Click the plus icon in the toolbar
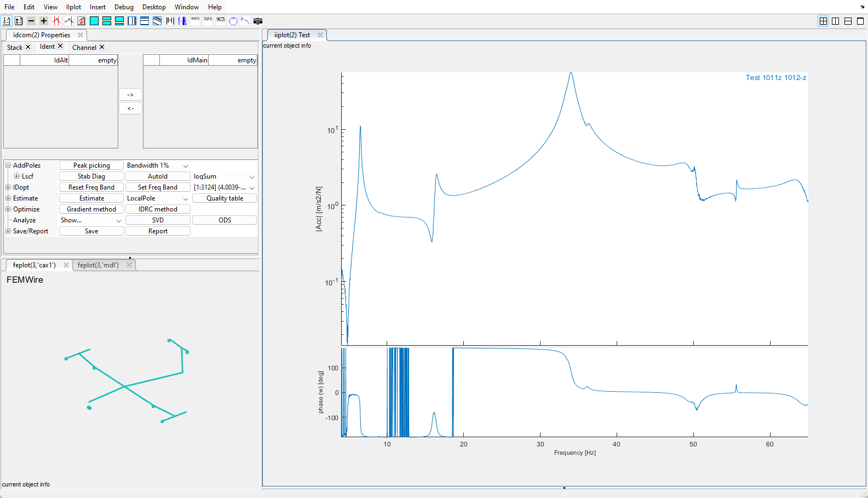 [44, 21]
